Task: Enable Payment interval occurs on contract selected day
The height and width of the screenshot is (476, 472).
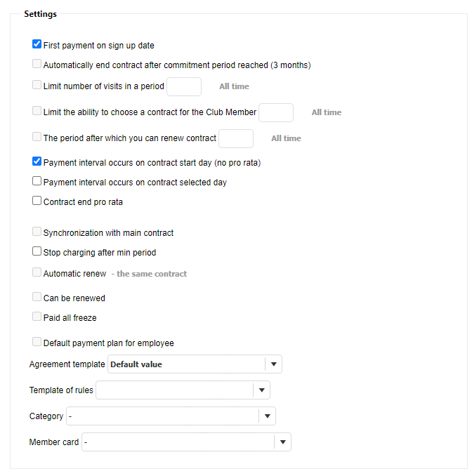Action: [37, 181]
